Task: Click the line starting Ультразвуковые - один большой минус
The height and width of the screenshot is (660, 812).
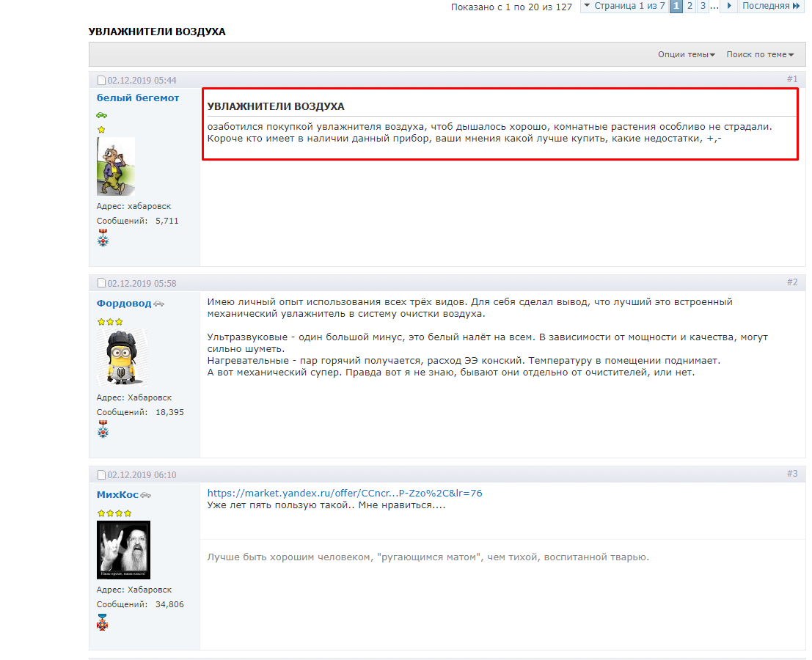Action: [x=487, y=337]
